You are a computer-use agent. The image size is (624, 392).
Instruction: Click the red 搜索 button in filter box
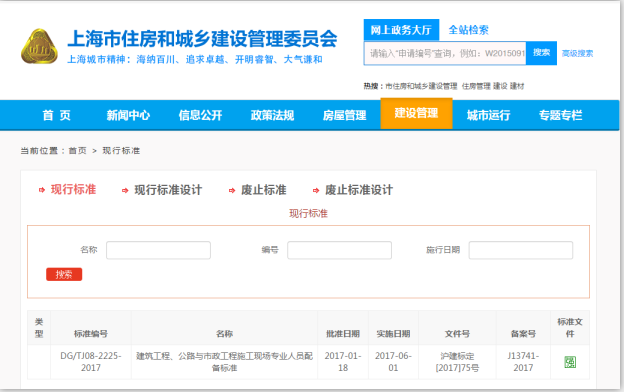(x=64, y=274)
